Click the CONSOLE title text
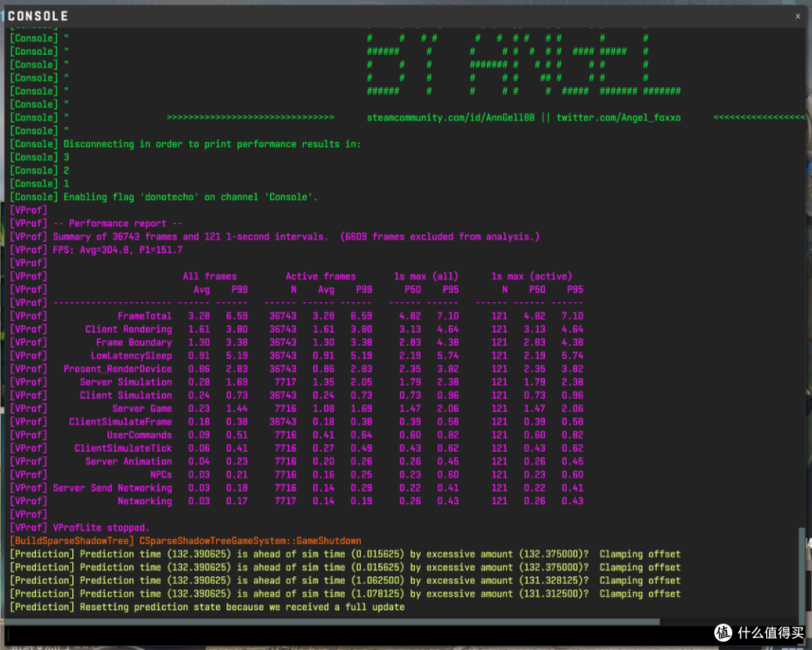 tap(38, 16)
